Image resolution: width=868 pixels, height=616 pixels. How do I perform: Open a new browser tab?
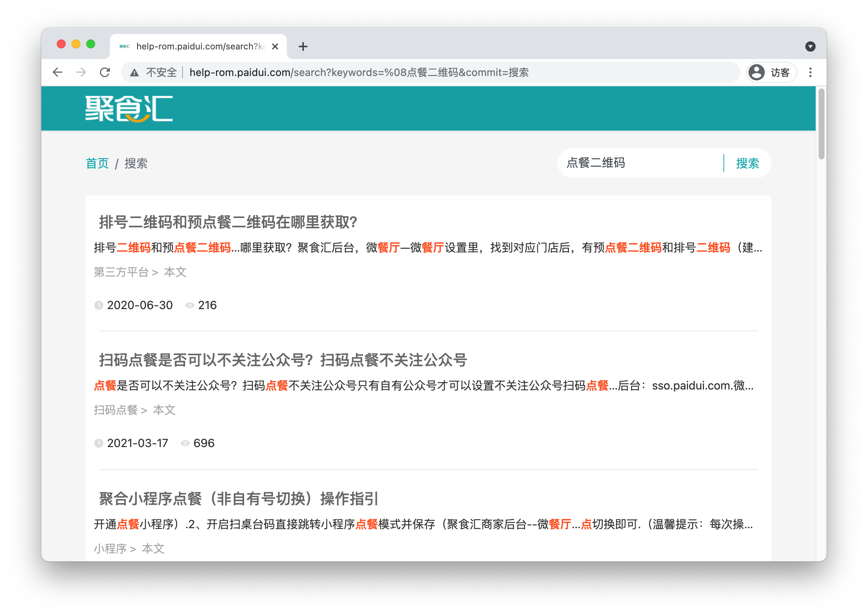point(303,46)
